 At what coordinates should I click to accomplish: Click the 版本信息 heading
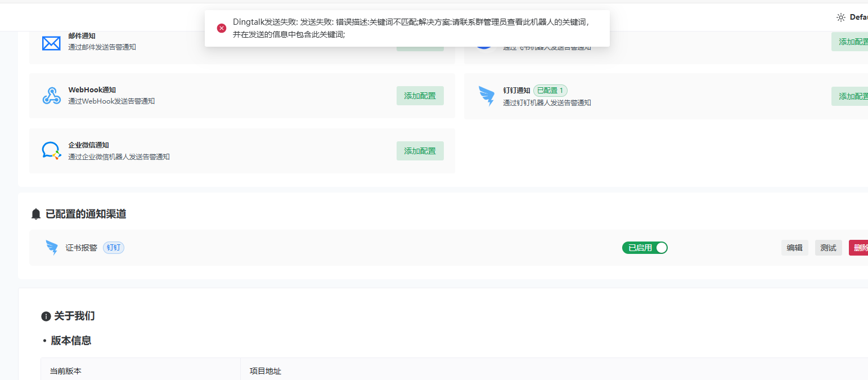click(71, 341)
